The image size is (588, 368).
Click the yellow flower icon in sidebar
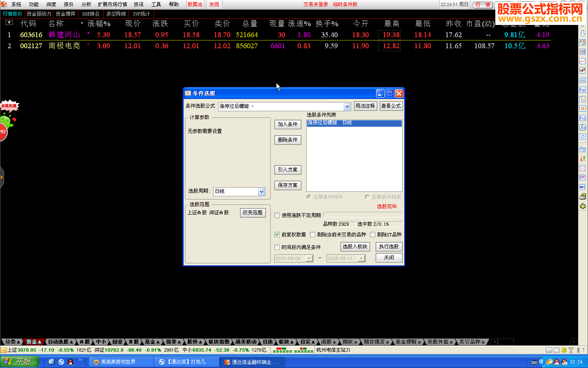coord(583,206)
